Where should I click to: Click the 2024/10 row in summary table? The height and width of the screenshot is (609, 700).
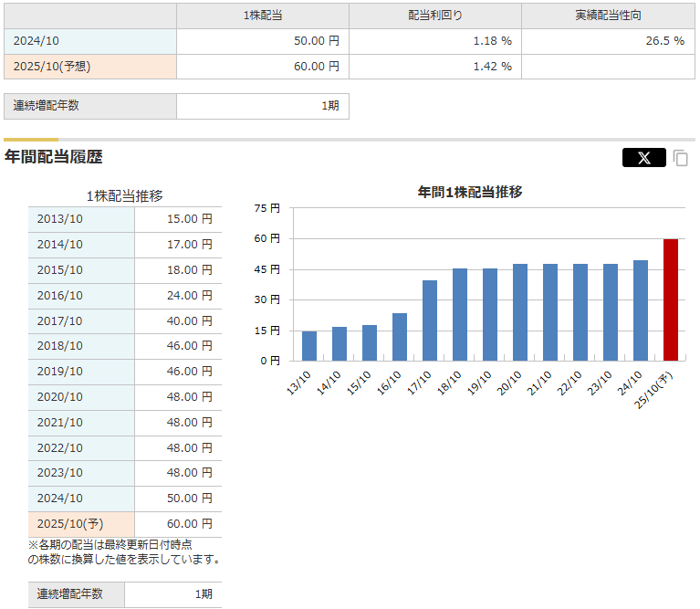coord(89,41)
